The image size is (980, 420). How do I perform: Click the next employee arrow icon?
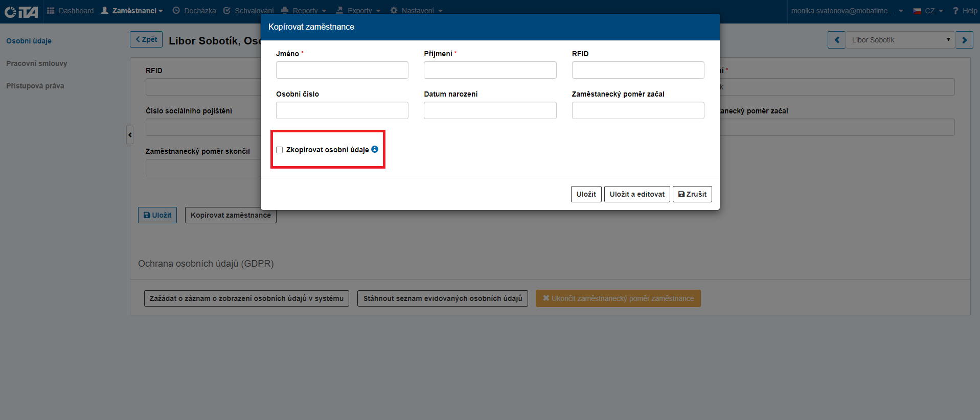(964, 40)
